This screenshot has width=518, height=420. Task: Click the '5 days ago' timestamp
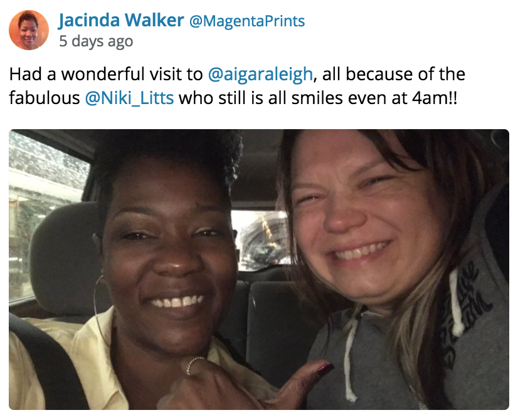(x=96, y=41)
